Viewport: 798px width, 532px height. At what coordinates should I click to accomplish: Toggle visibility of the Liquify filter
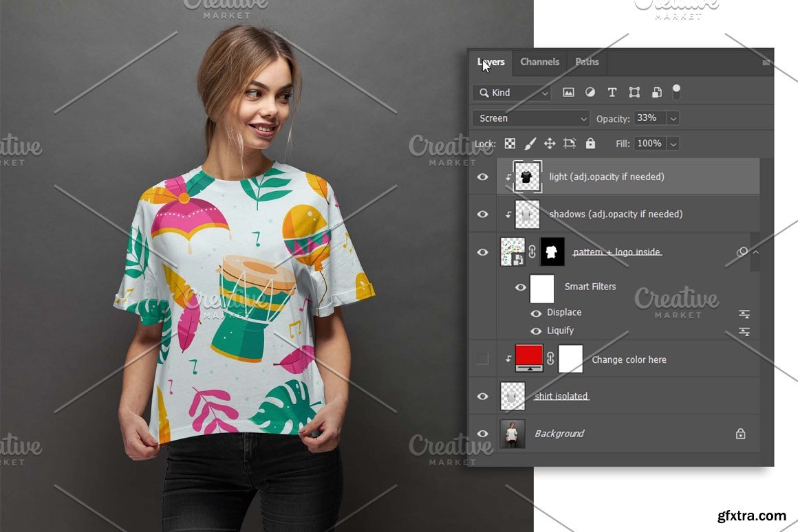(536, 331)
